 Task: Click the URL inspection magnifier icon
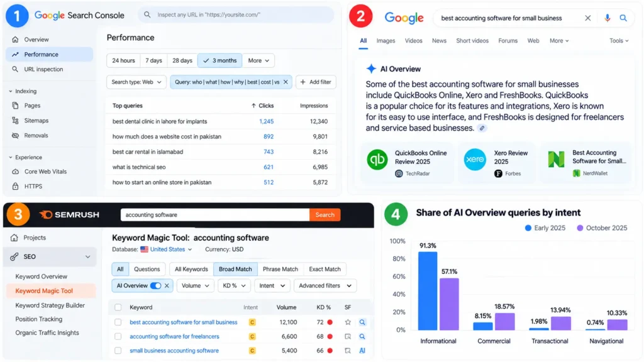coord(15,69)
